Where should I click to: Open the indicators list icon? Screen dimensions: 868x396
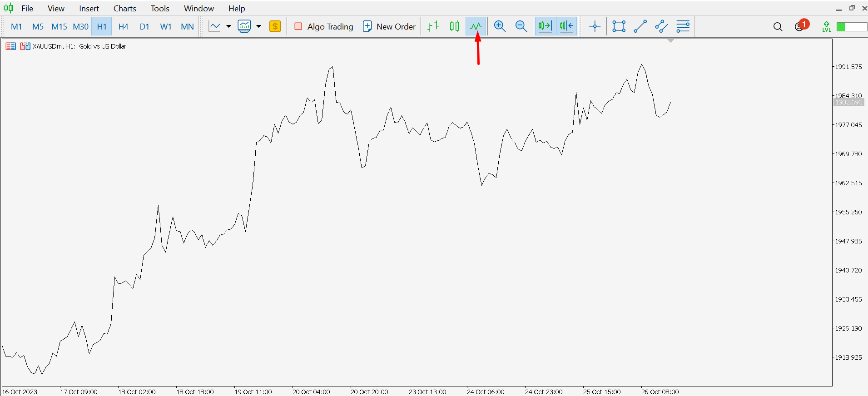pos(244,26)
